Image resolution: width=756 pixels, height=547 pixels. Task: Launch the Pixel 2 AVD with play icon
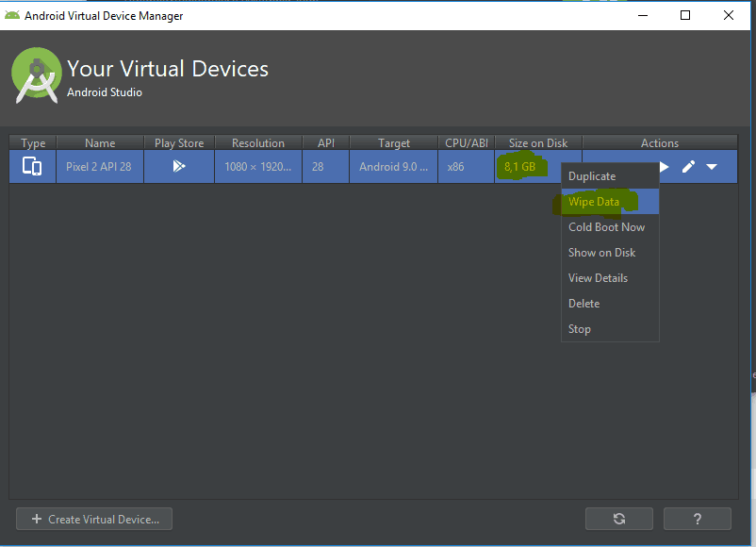point(665,167)
